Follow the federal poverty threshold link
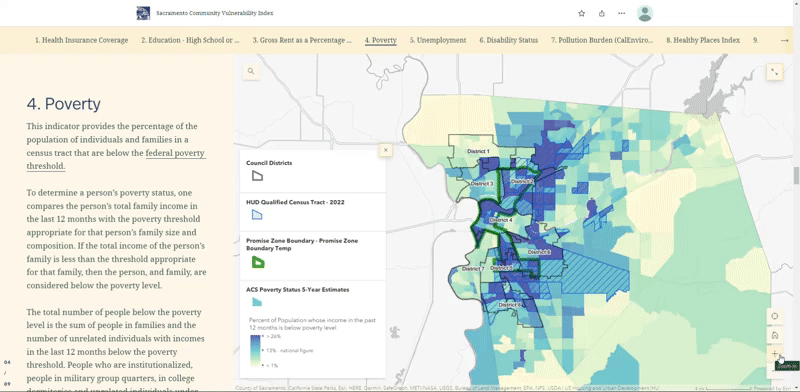Image resolution: width=800 pixels, height=392 pixels. tap(116, 159)
